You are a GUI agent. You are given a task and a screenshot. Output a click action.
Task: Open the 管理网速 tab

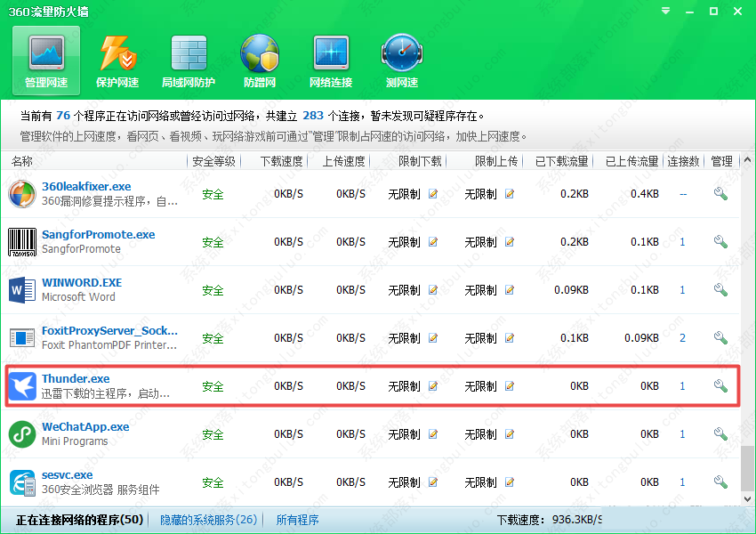[46, 61]
